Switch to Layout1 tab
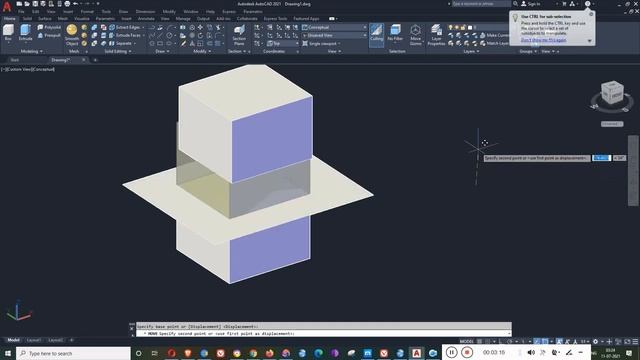 point(33,340)
